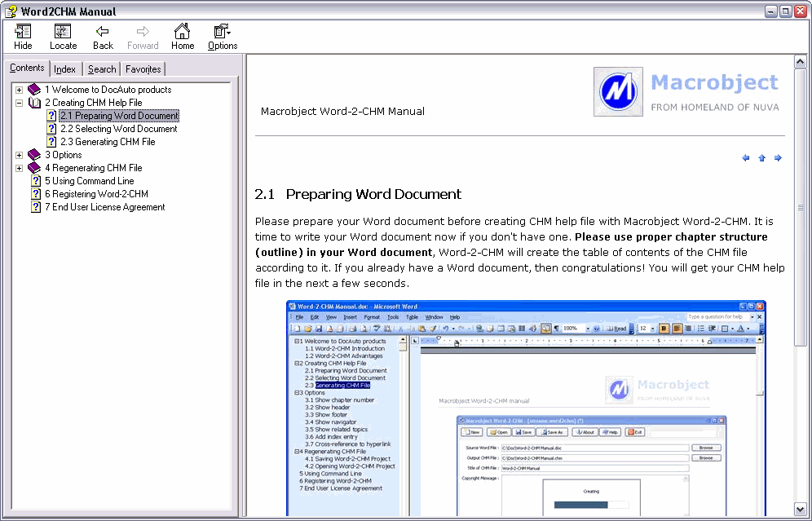The width and height of the screenshot is (812, 521).
Task: Click the blue up-arrow navigation icon
Action: 762,157
